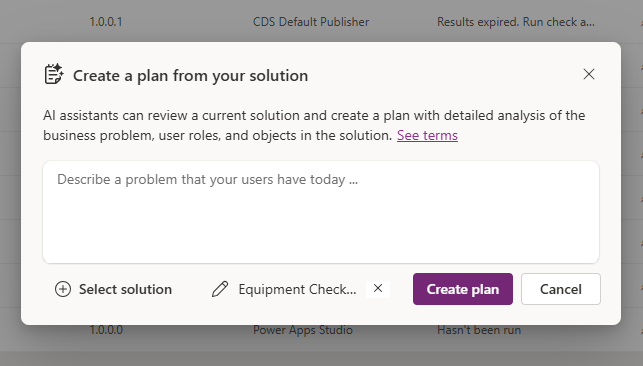
Task: Click the Hasn't been run status cell
Action: pos(479,330)
